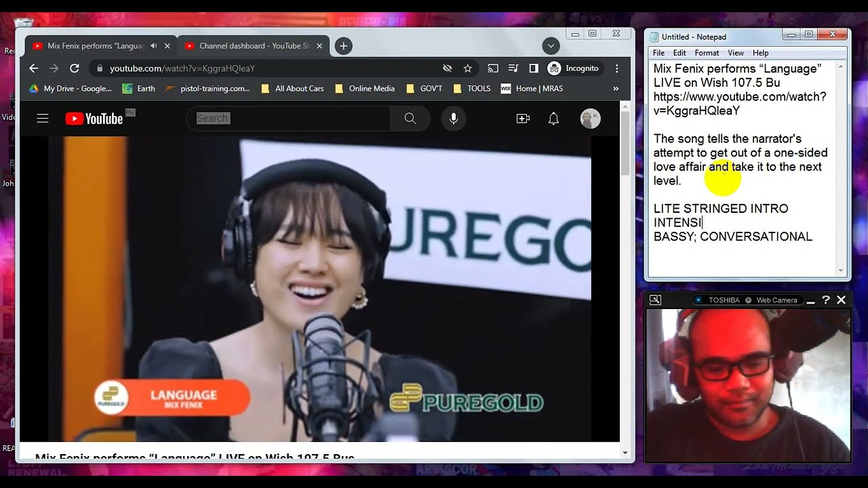This screenshot has width=868, height=488.
Task: Close the Toshiba webcam window
Action: point(841,300)
